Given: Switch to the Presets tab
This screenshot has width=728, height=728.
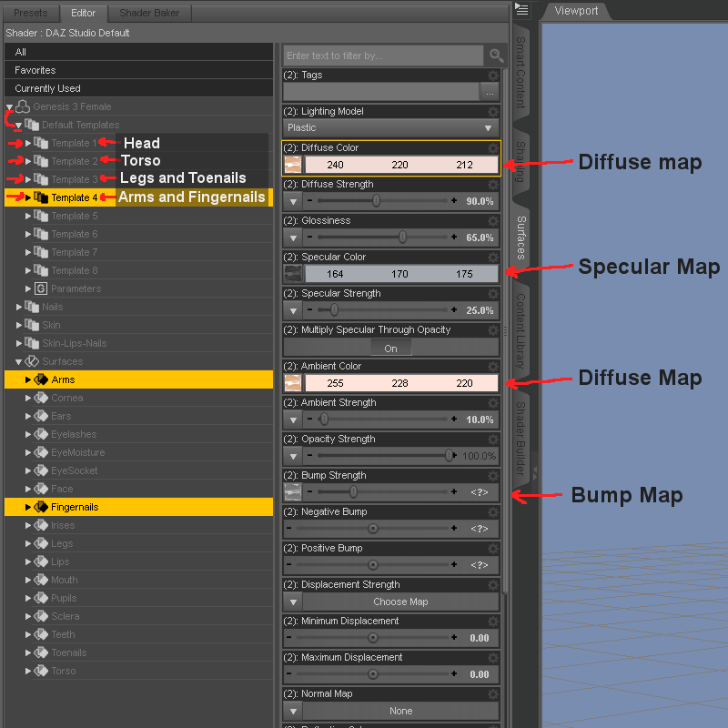Looking at the screenshot, I should coord(31,13).
